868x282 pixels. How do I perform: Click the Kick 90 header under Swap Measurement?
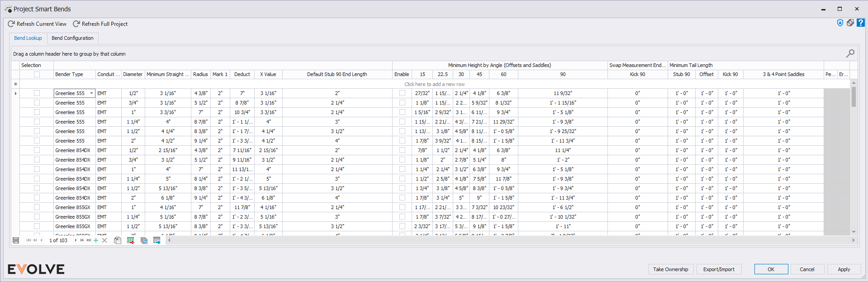point(637,74)
